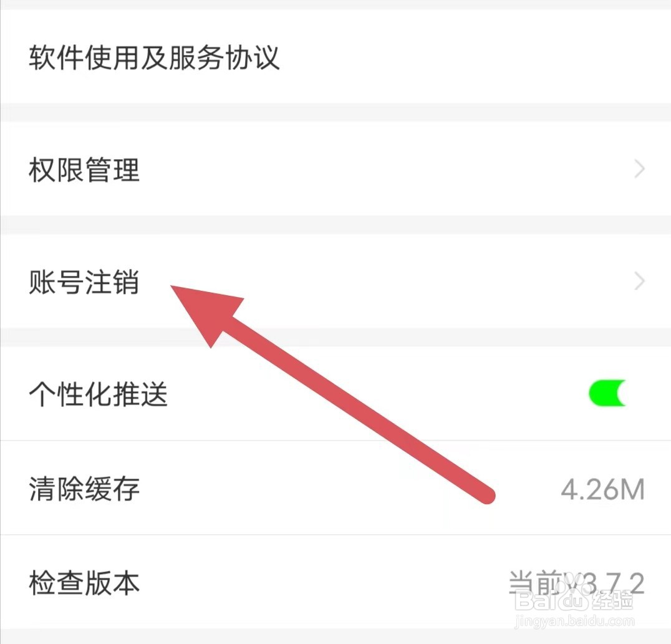Clear cache via the 清除缓存 row
This screenshot has height=644, width=671.
pyautogui.click(x=335, y=488)
